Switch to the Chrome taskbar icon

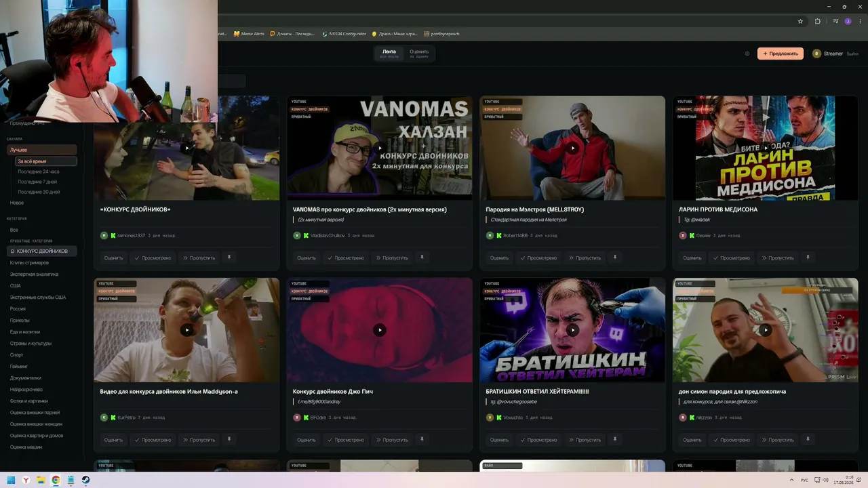coord(56,480)
